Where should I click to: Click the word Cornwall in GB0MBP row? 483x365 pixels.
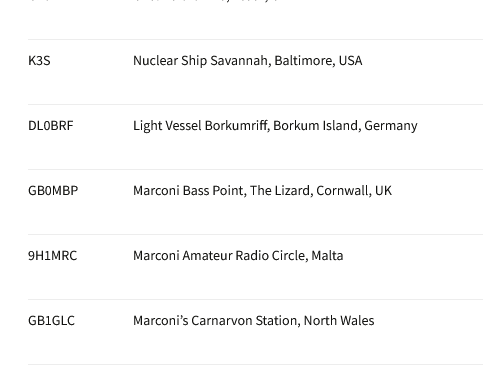click(344, 191)
